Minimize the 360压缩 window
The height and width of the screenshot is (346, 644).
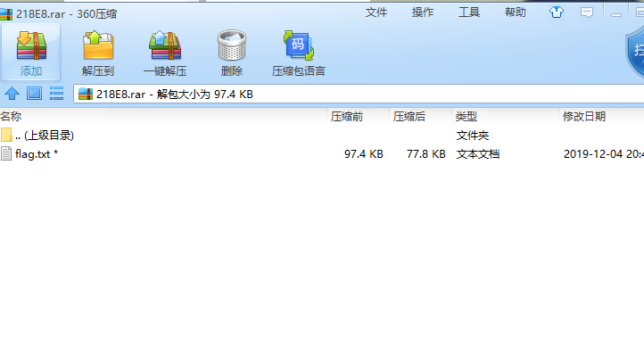click(x=616, y=14)
